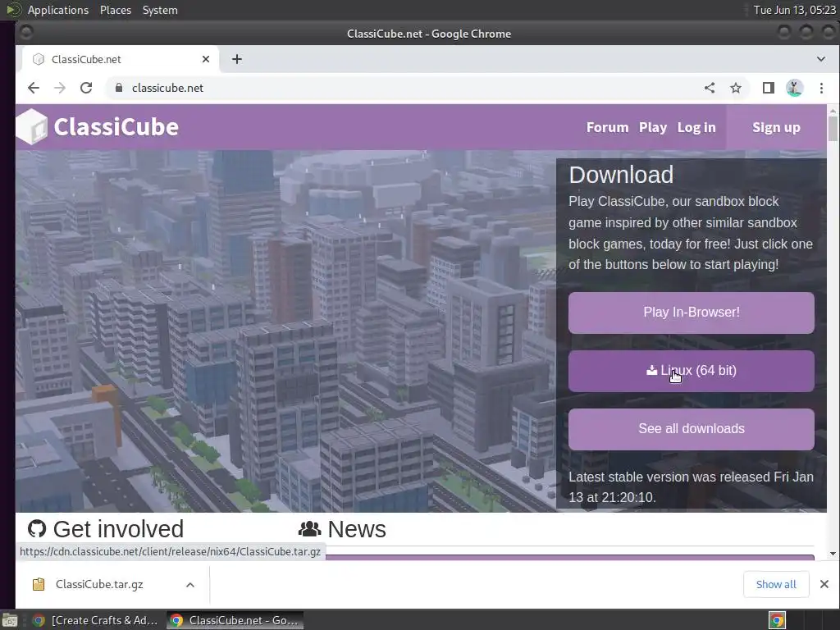
Task: Click the lock icon in the address bar
Action: (x=119, y=88)
